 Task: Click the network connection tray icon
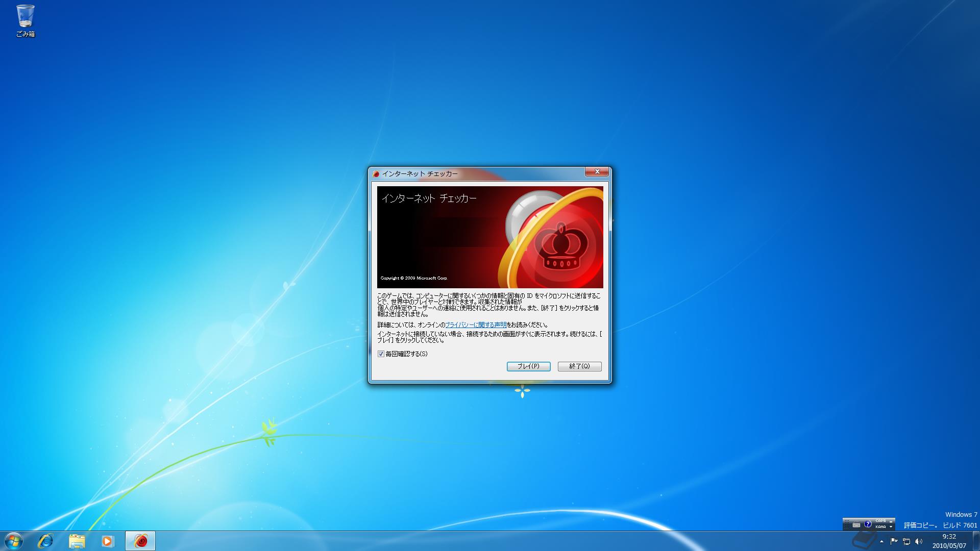(906, 541)
